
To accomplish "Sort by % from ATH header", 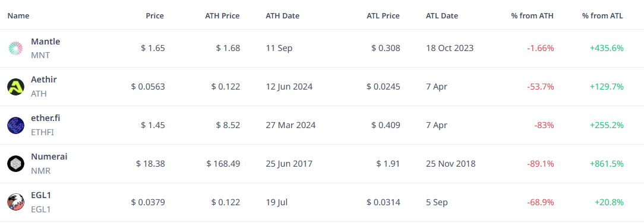I will pyautogui.click(x=532, y=16).
